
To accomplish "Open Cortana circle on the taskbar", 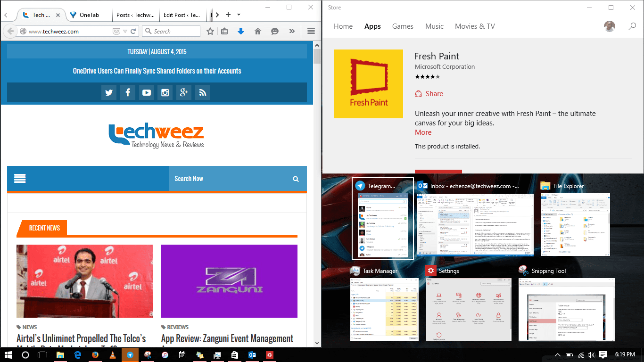I will pos(25,355).
